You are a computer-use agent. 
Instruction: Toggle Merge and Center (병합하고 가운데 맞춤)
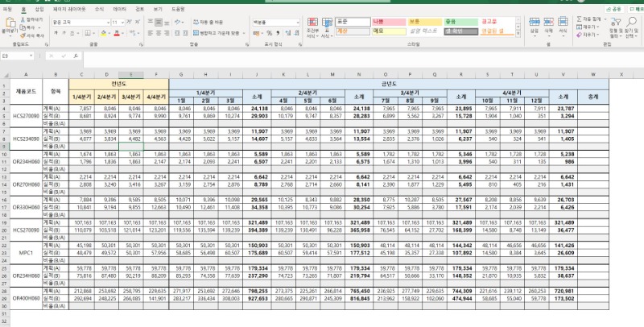(x=217, y=33)
